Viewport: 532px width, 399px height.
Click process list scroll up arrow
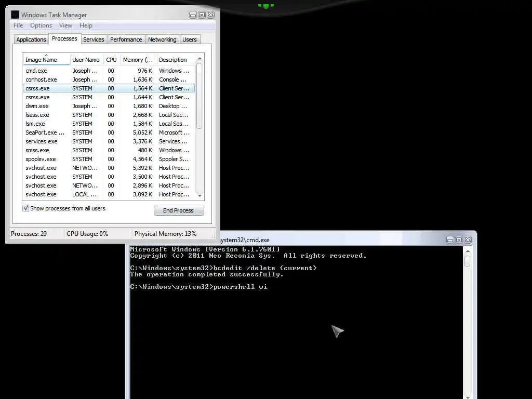coord(199,59)
